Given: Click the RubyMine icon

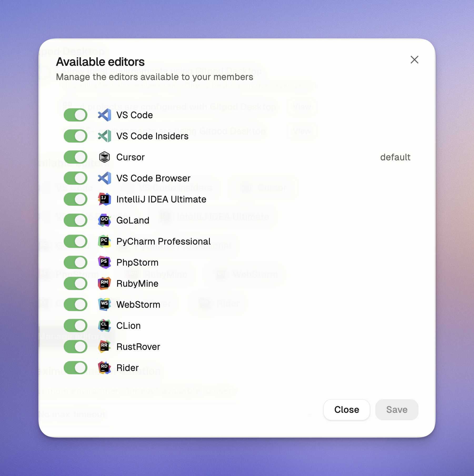Looking at the screenshot, I should coord(104,284).
